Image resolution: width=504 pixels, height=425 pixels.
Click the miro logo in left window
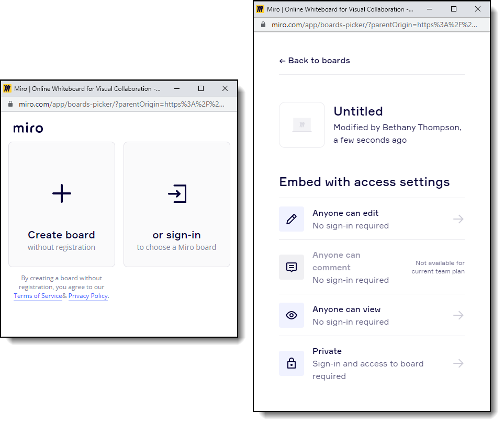coord(28,128)
